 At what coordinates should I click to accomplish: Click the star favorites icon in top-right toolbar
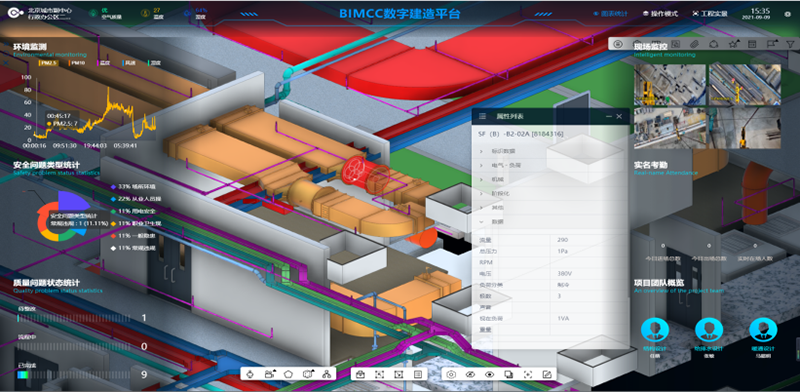[733, 44]
